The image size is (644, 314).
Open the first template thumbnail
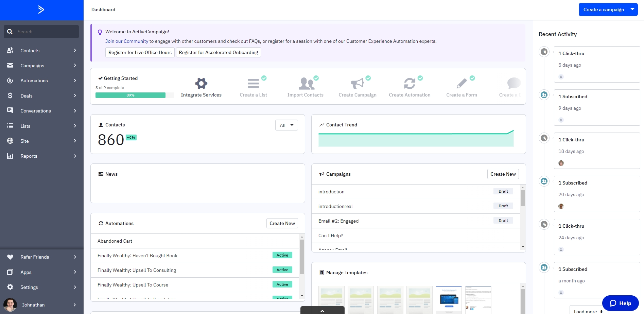(331, 300)
